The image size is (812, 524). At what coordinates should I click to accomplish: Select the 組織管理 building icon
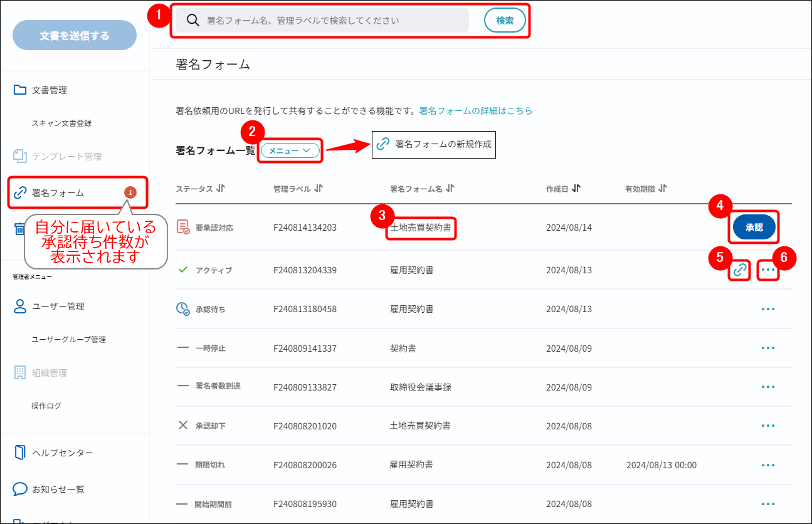click(x=19, y=372)
